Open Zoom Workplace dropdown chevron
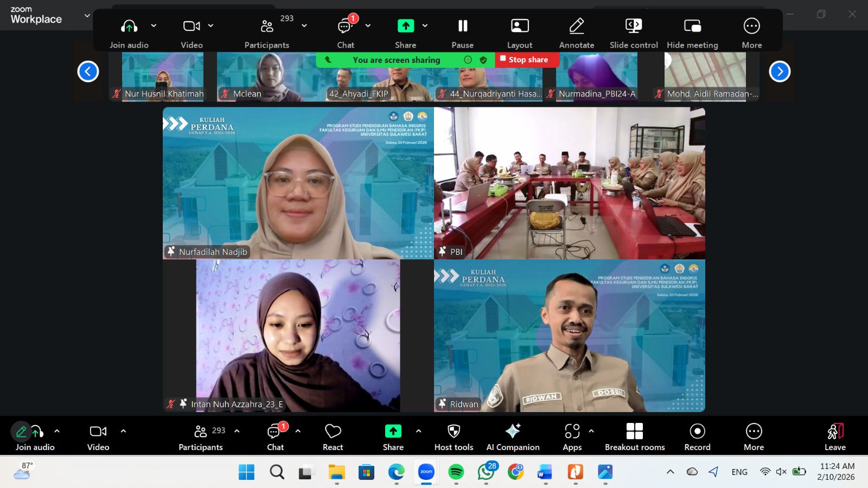The image size is (868, 488). tap(87, 16)
